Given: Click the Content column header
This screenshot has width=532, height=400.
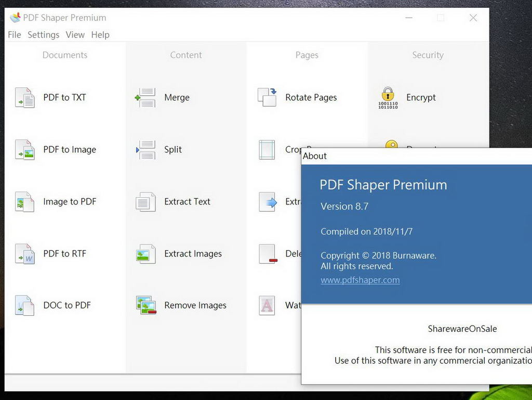Looking at the screenshot, I should pos(186,55).
